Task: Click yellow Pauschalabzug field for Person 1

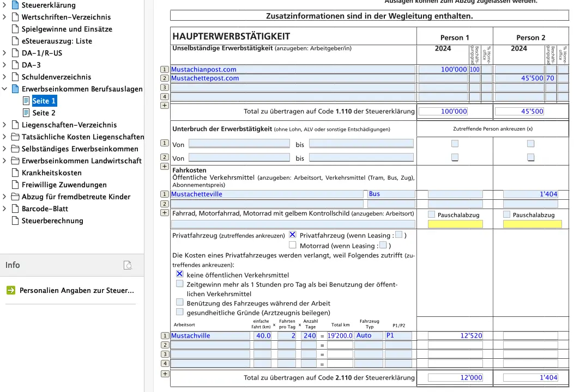Action: 456,224
